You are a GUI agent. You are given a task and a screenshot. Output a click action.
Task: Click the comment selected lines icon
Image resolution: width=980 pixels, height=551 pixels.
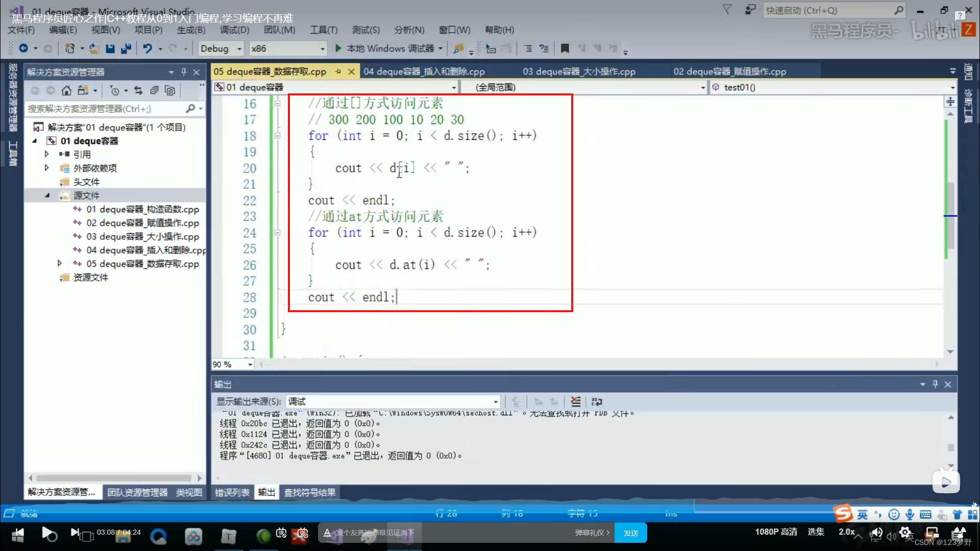[528, 48]
